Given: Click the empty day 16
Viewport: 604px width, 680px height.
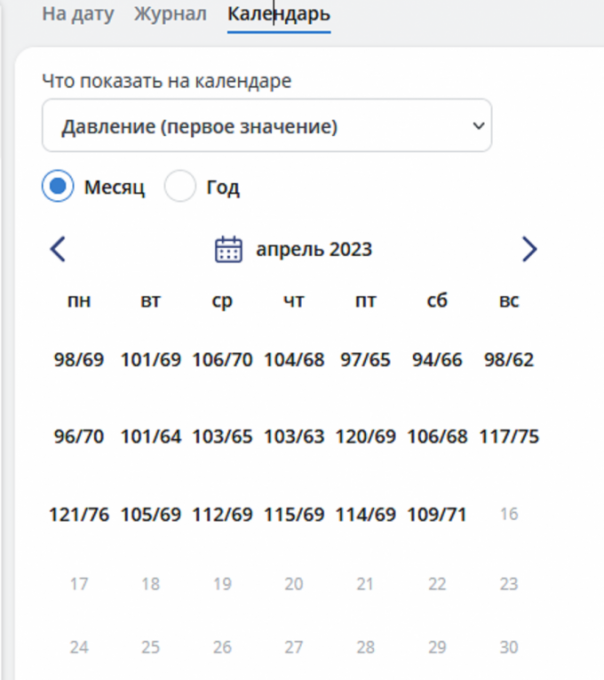Looking at the screenshot, I should click(x=509, y=514).
